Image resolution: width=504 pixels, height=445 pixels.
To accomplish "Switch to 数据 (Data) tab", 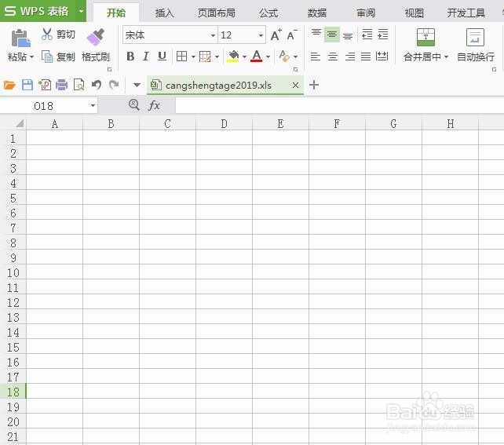I will (x=317, y=13).
